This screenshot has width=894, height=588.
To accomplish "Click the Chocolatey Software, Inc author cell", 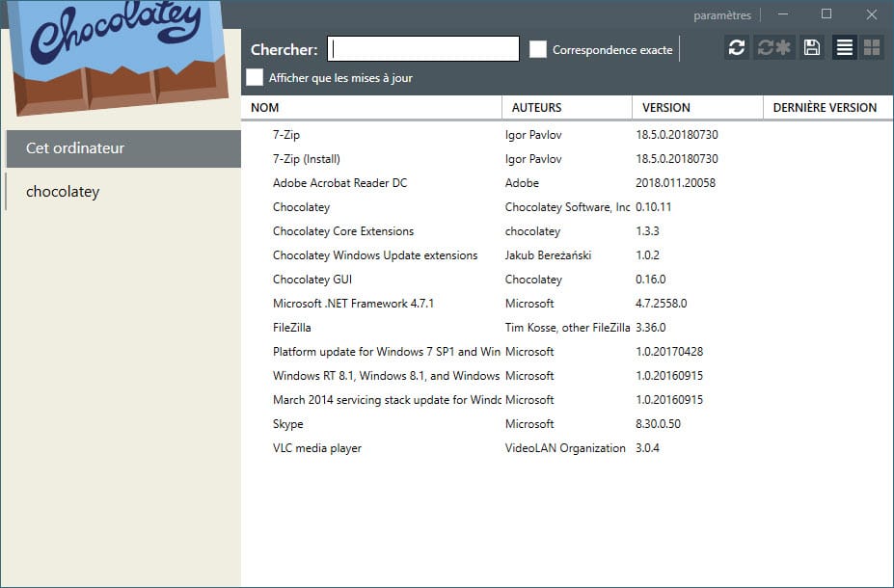I will pyautogui.click(x=567, y=207).
